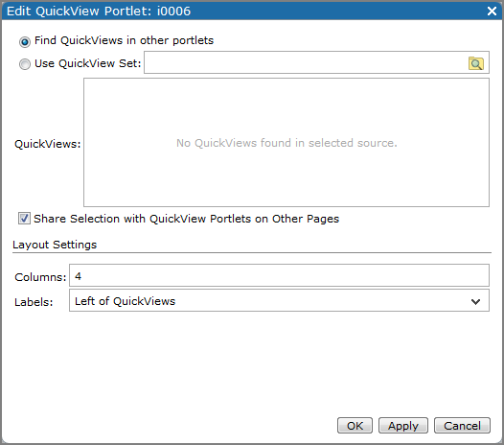Click the OK button
Image resolution: width=504 pixels, height=445 pixels.
tap(355, 426)
